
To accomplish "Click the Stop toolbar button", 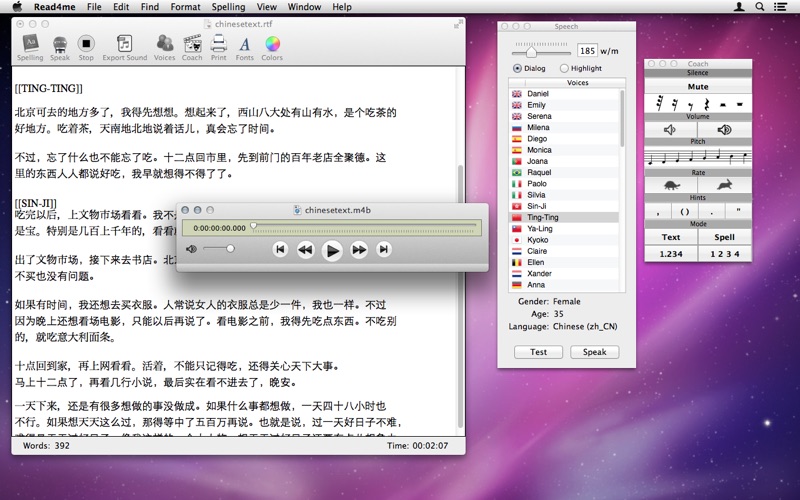I will click(x=86, y=48).
